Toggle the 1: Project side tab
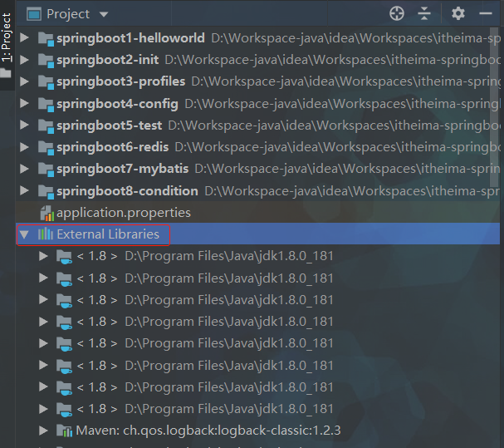Screen dimensions: 504x448 click(x=7, y=45)
